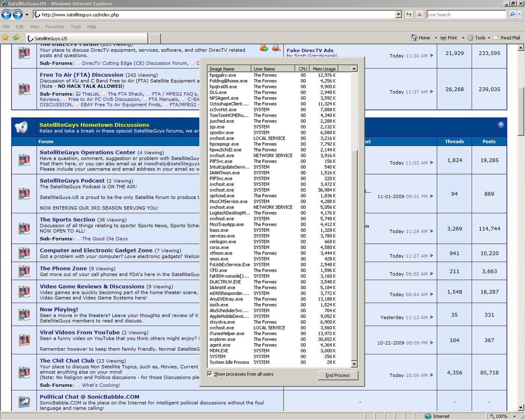Click the process list scroll up arrow
Viewport: 525px width, 420px height.
354,69
